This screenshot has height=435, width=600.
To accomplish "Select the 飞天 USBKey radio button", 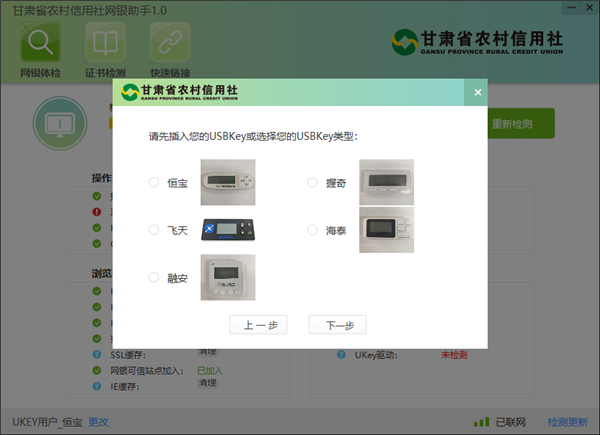I will tap(154, 230).
